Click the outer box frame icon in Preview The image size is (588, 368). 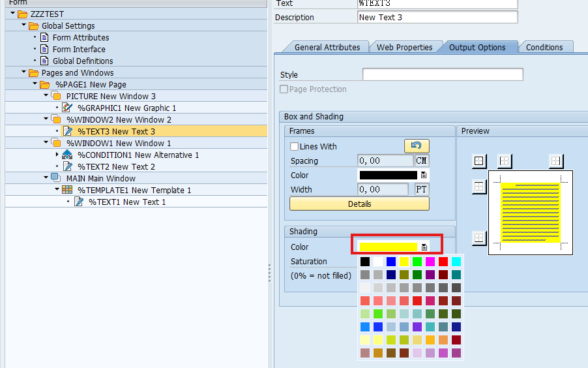[479, 161]
